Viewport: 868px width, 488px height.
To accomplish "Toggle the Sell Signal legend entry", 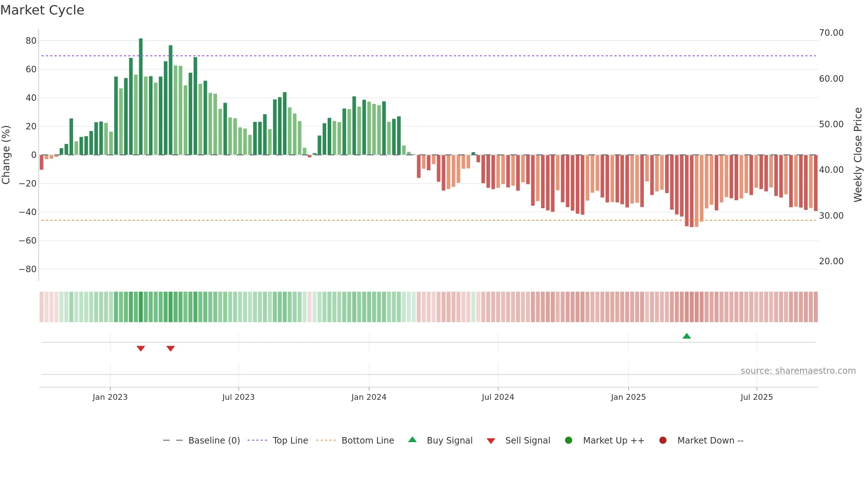I will pyautogui.click(x=518, y=440).
